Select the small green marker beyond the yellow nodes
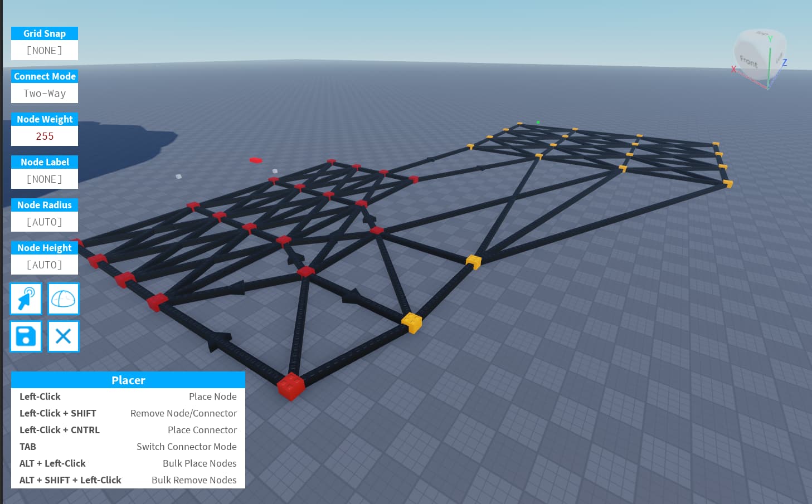 538,122
